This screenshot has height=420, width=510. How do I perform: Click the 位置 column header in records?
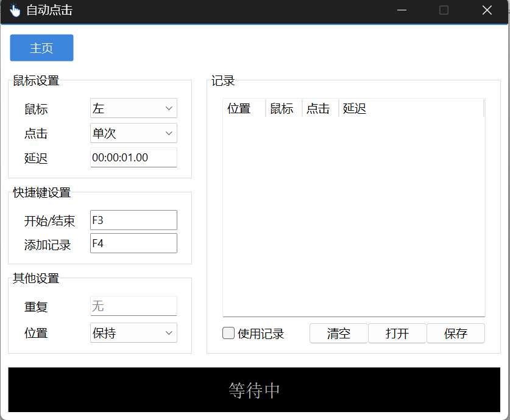pos(239,108)
